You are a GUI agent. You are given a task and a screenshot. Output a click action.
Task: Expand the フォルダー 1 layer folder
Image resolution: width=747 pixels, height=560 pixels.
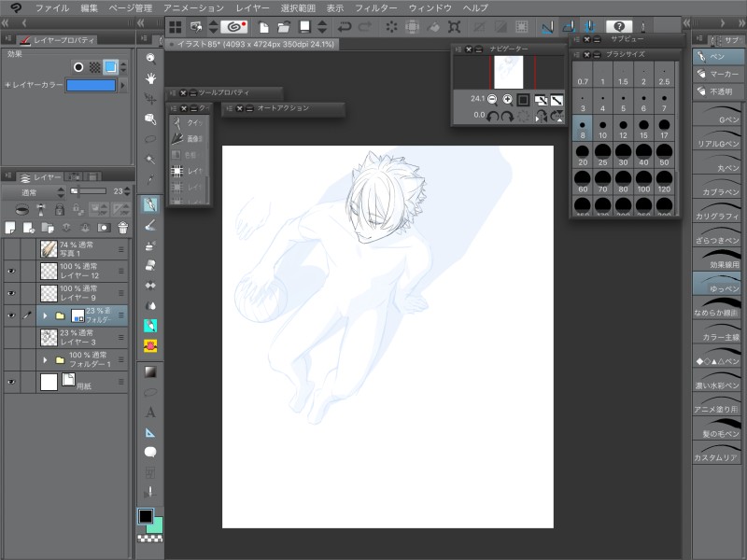pos(45,359)
